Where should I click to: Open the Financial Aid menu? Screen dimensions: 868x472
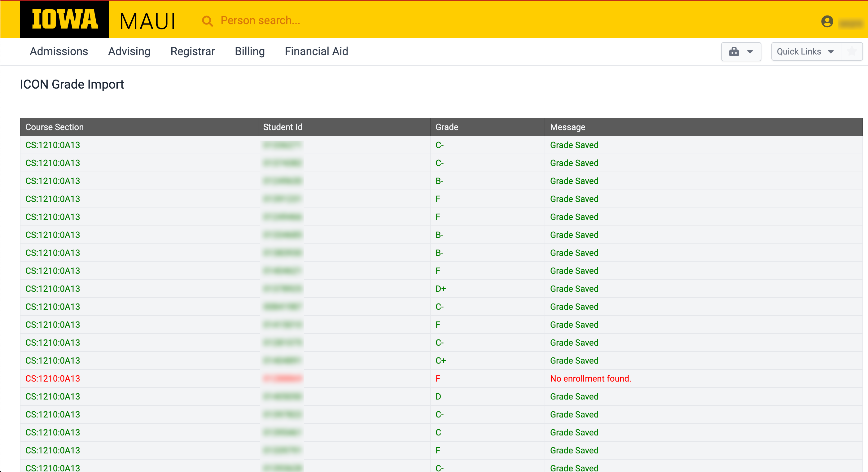(x=316, y=51)
